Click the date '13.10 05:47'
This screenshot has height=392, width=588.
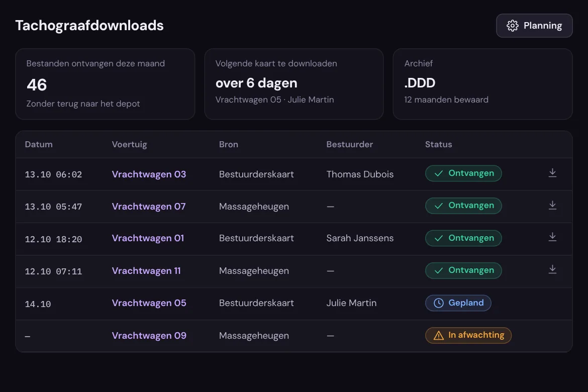[53, 207]
